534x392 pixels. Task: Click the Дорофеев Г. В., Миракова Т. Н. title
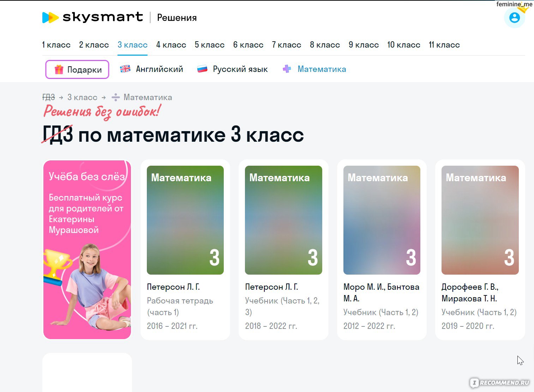[470, 293]
